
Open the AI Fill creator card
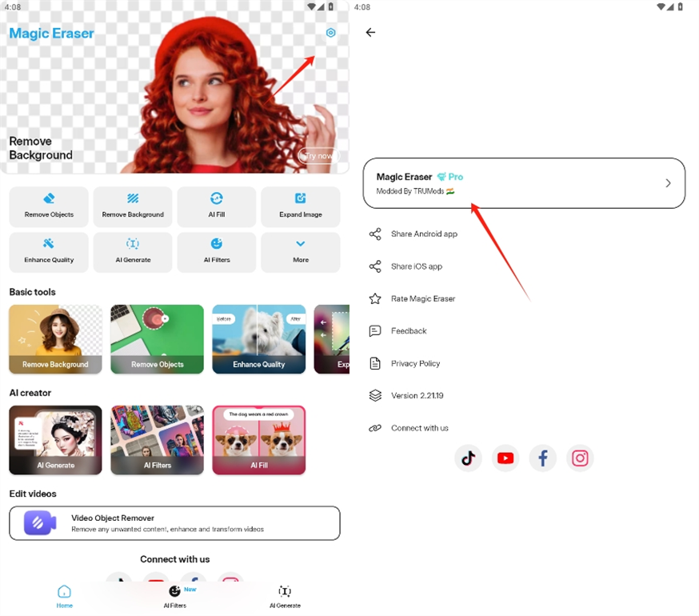pos(259,440)
